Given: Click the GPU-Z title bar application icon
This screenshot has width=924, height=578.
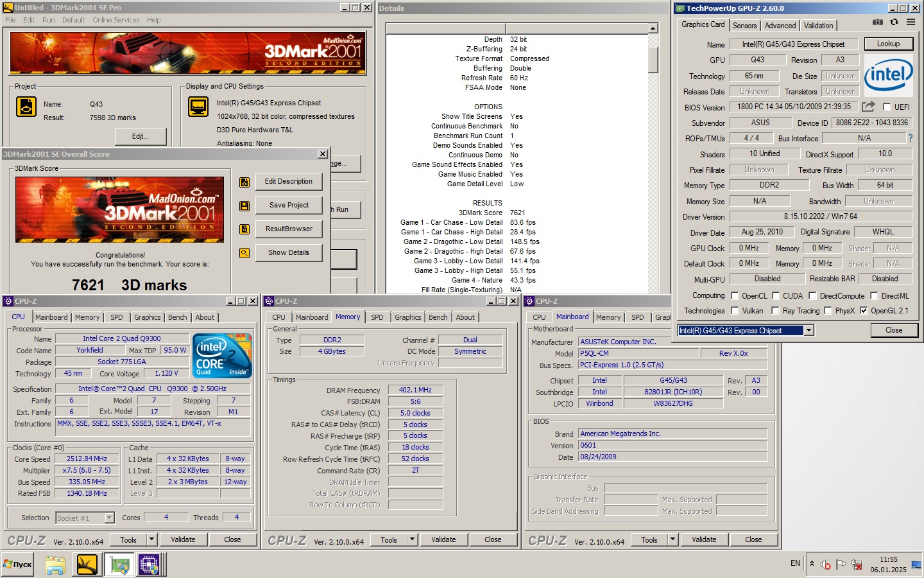Looking at the screenshot, I should coord(680,8).
